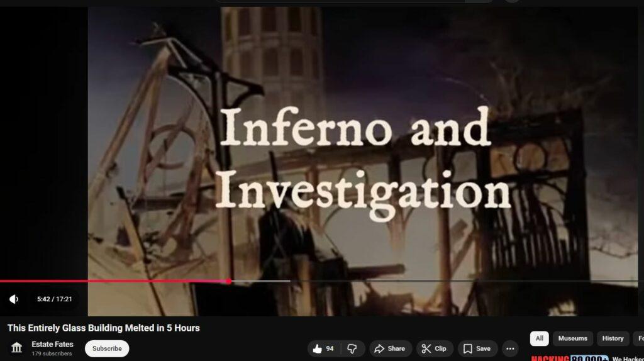Dislike the video with thumbs down

pyautogui.click(x=353, y=348)
